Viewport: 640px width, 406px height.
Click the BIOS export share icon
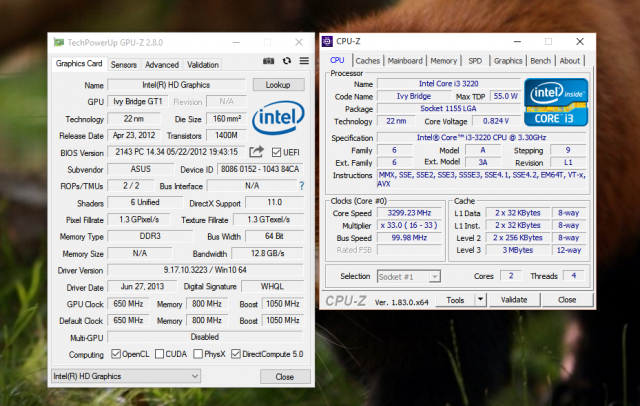(x=256, y=152)
